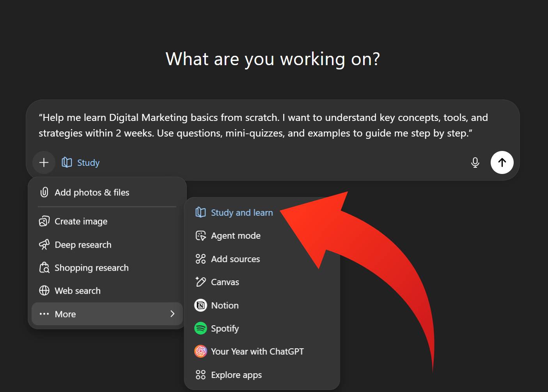Select Create image from menu
Viewport: 548px width, 392px height.
[x=81, y=222]
